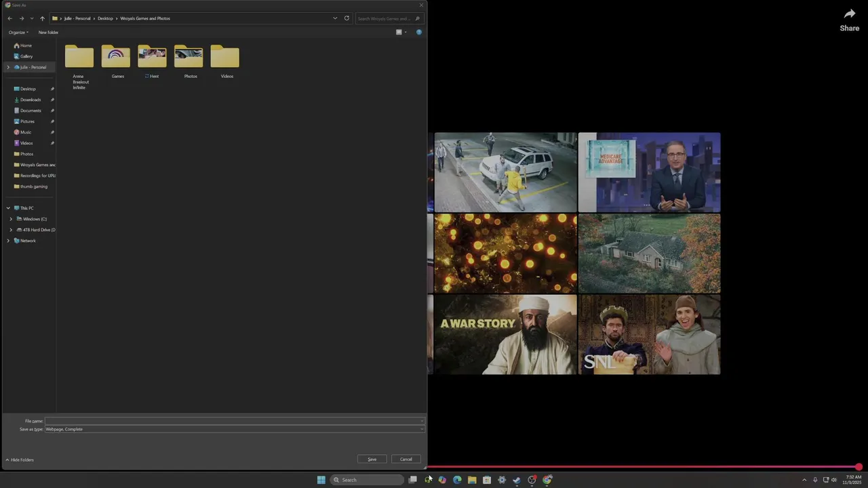
Task: Click the taskbar Search box
Action: click(x=367, y=480)
